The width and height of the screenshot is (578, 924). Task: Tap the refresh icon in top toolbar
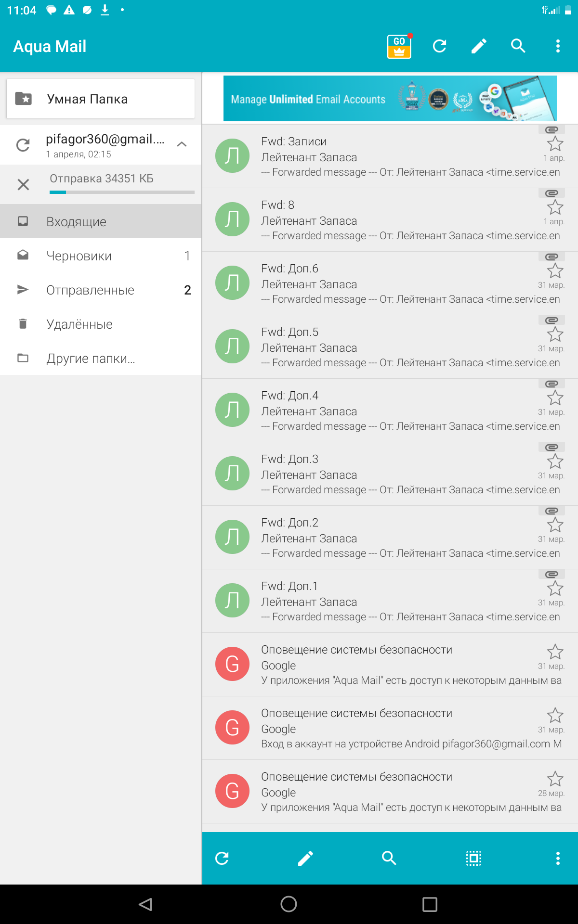pyautogui.click(x=439, y=46)
